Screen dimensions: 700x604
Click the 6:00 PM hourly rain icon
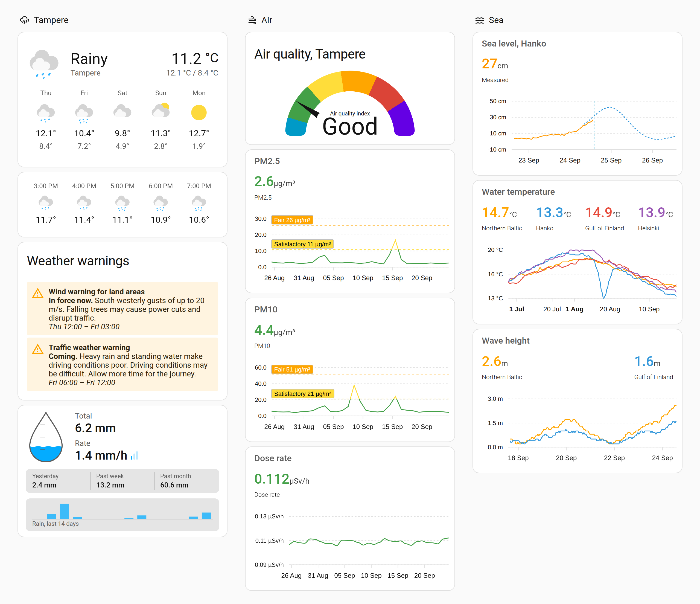pyautogui.click(x=161, y=203)
